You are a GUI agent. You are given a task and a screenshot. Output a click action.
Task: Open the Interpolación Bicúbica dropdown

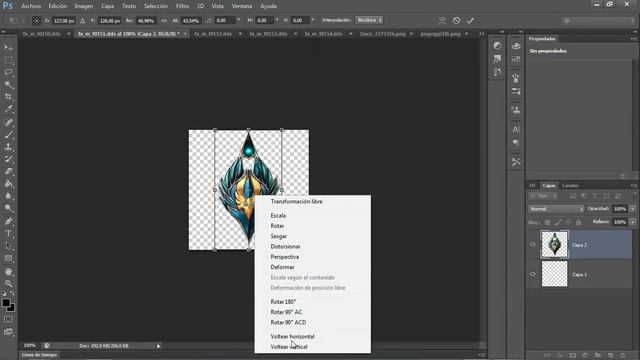[369, 20]
